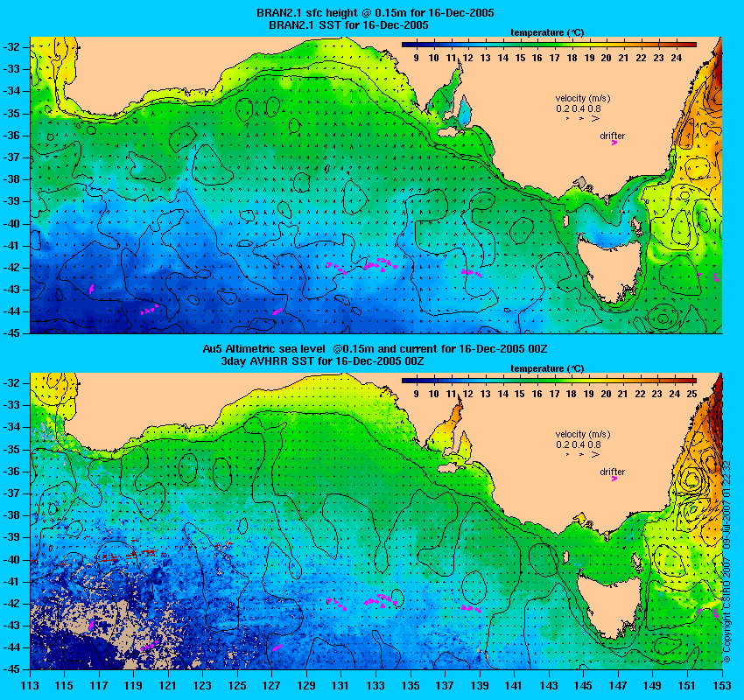Click the 'BRAN2.1 SST for 16-Dec-2005' subtitle

point(348,25)
